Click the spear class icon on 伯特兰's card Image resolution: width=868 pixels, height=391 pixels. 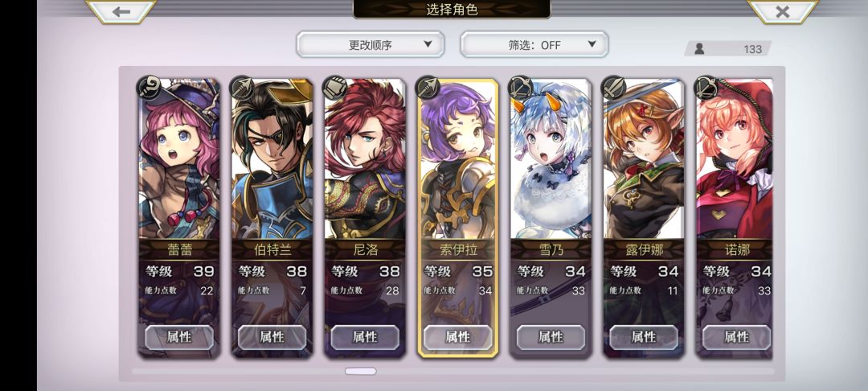[241, 88]
